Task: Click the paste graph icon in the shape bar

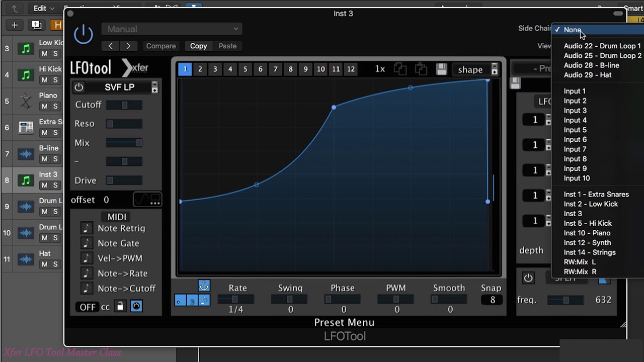Action: coord(421,69)
